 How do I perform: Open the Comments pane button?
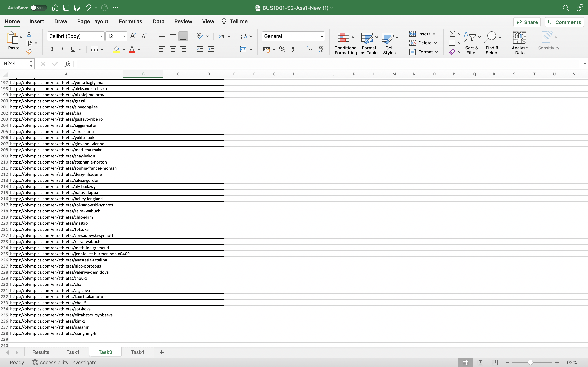564,22
